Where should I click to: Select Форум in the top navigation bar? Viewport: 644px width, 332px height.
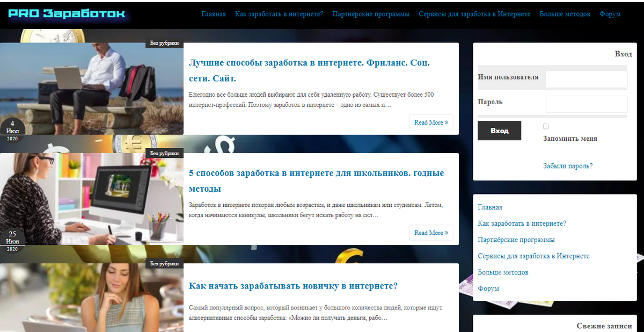click(610, 14)
